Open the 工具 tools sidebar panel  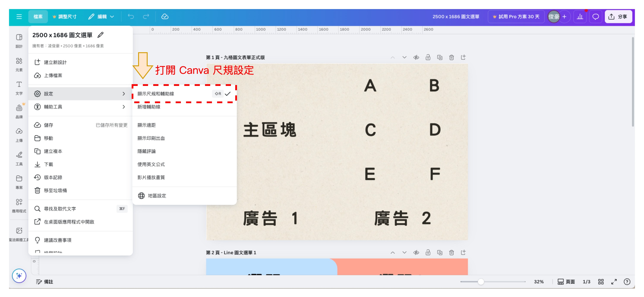(19, 158)
